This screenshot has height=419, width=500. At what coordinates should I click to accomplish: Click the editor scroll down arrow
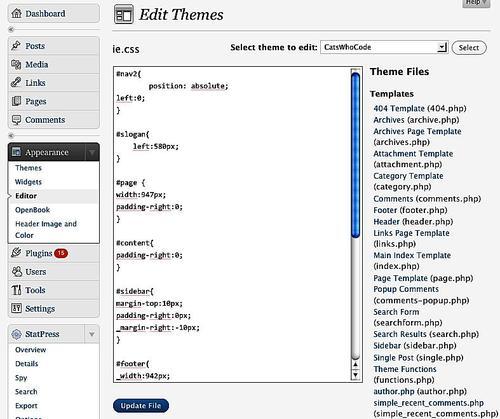click(356, 375)
